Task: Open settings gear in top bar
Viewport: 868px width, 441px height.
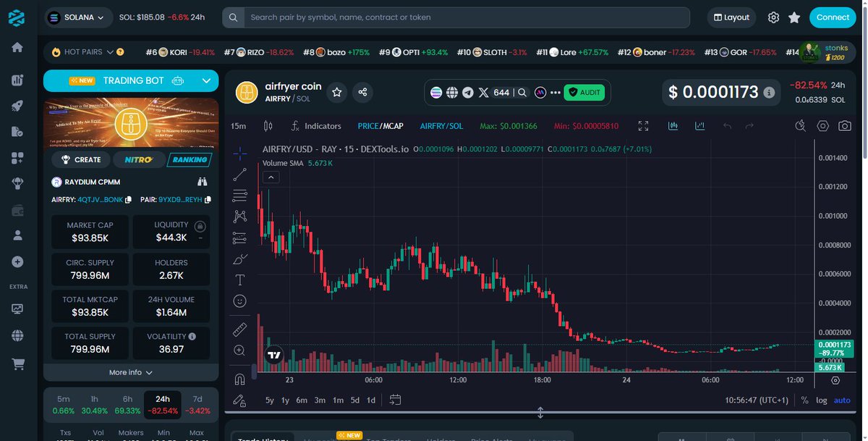Action: (774, 17)
